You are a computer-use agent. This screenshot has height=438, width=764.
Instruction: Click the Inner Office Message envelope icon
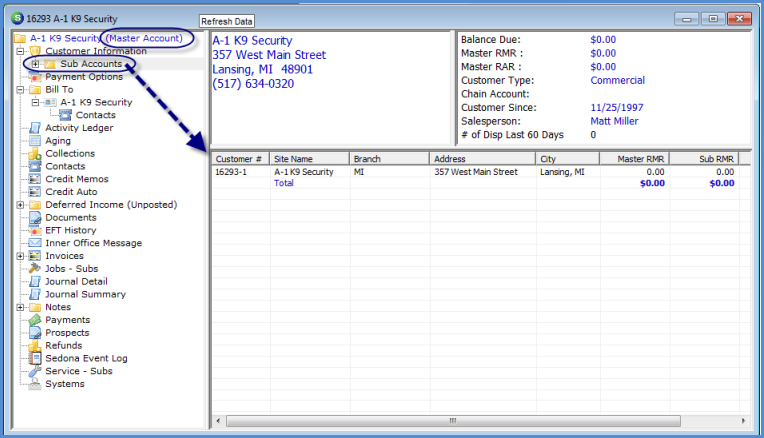coord(35,243)
